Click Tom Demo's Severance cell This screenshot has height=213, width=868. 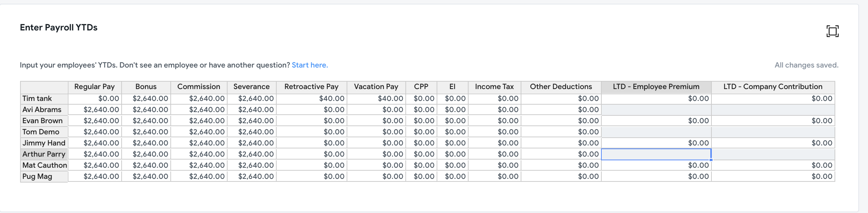[x=251, y=132]
